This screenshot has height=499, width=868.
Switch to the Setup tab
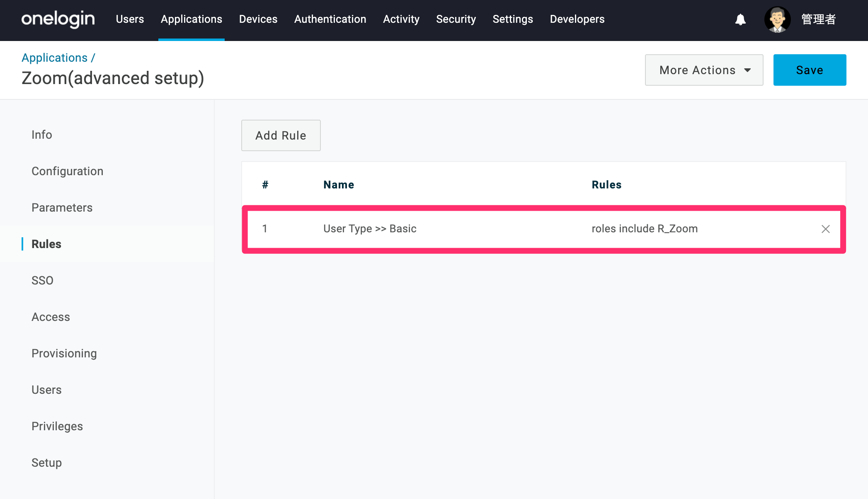click(x=46, y=463)
